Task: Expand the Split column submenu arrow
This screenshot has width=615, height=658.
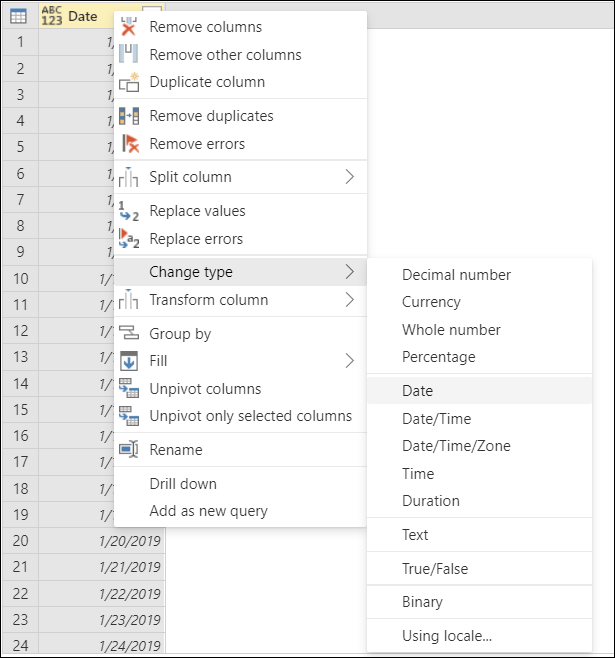Action: pos(350,177)
